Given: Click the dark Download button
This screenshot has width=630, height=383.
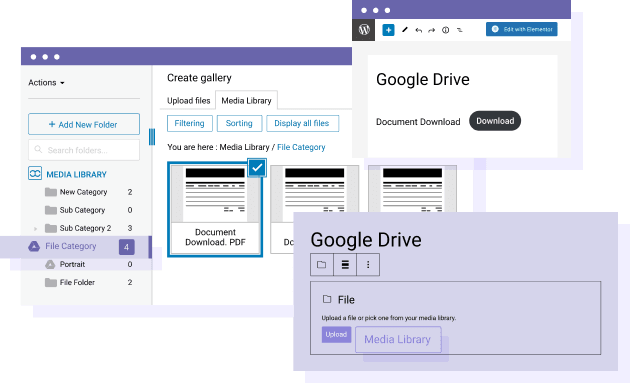Looking at the screenshot, I should coord(495,121).
